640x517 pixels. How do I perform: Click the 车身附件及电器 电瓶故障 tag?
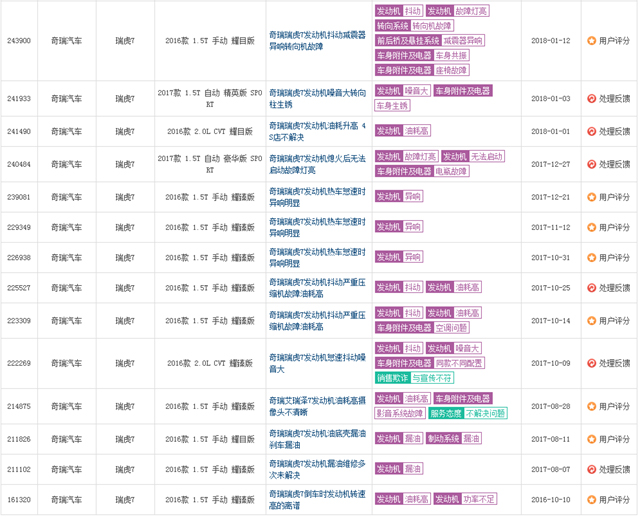click(x=422, y=171)
